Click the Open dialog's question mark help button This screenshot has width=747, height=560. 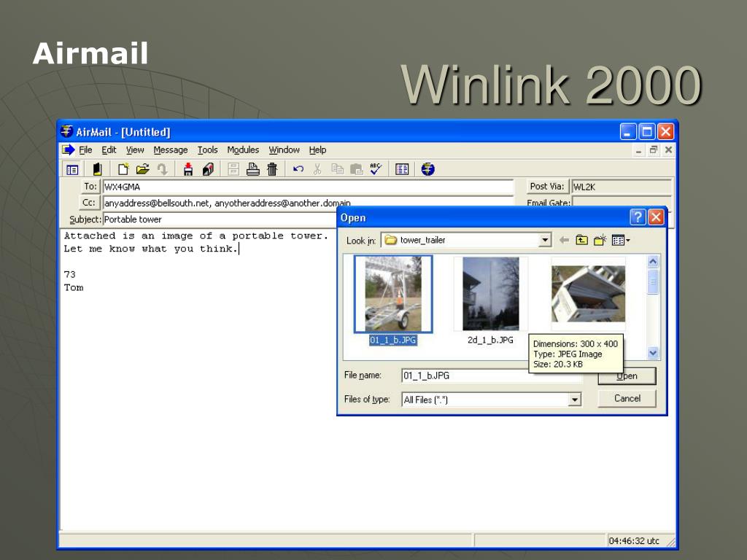click(638, 217)
